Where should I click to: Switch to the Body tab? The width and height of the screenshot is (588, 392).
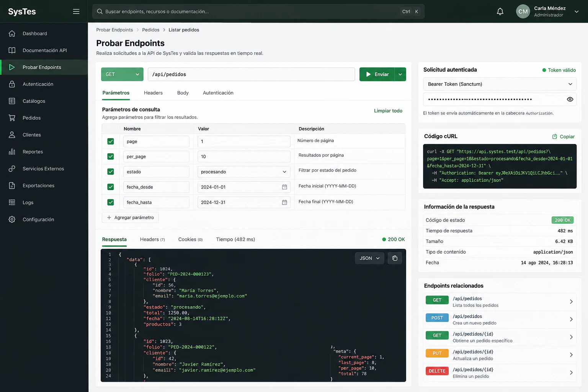(183, 93)
